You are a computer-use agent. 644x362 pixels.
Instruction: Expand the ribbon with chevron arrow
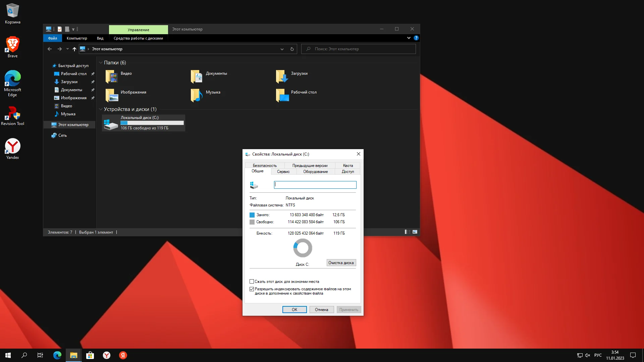click(x=409, y=38)
